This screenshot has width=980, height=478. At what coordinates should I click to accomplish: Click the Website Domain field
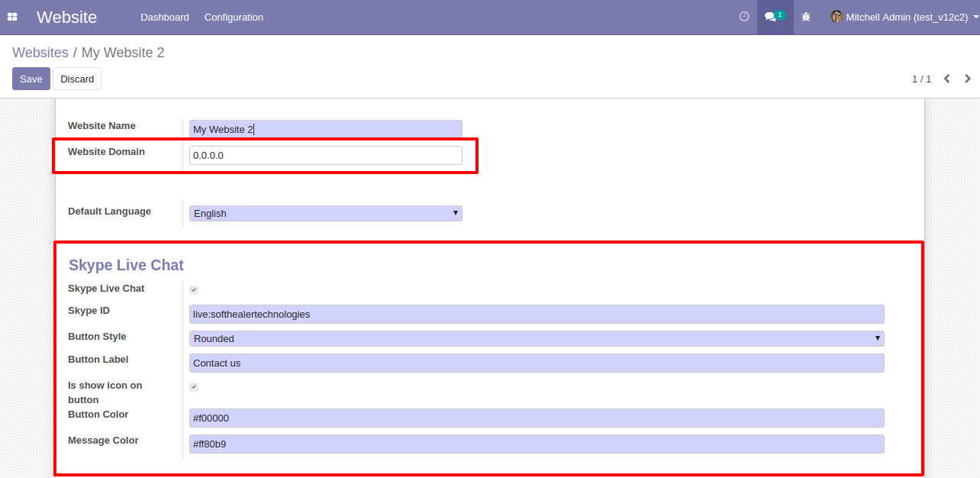coord(326,155)
